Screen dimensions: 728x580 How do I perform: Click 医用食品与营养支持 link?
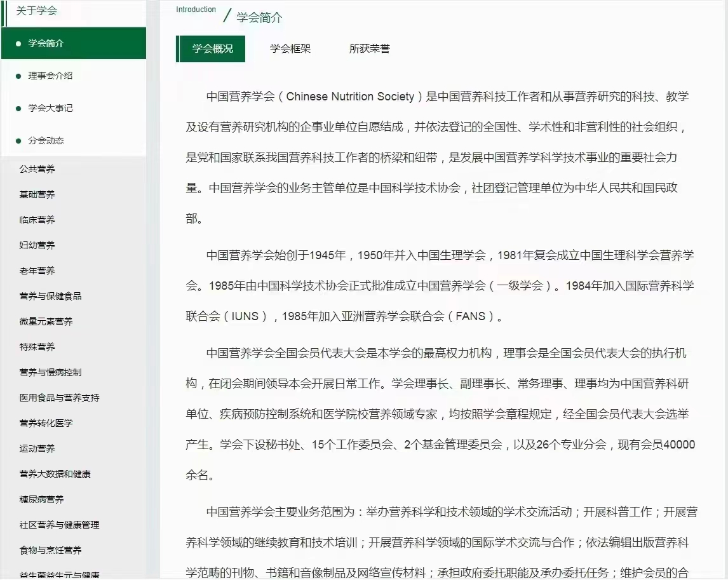click(x=59, y=398)
